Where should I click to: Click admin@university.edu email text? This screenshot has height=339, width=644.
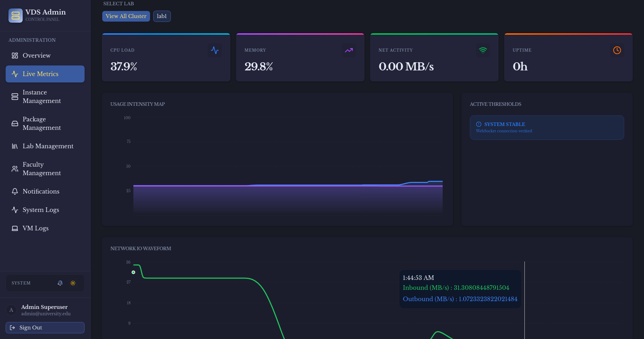click(x=46, y=314)
